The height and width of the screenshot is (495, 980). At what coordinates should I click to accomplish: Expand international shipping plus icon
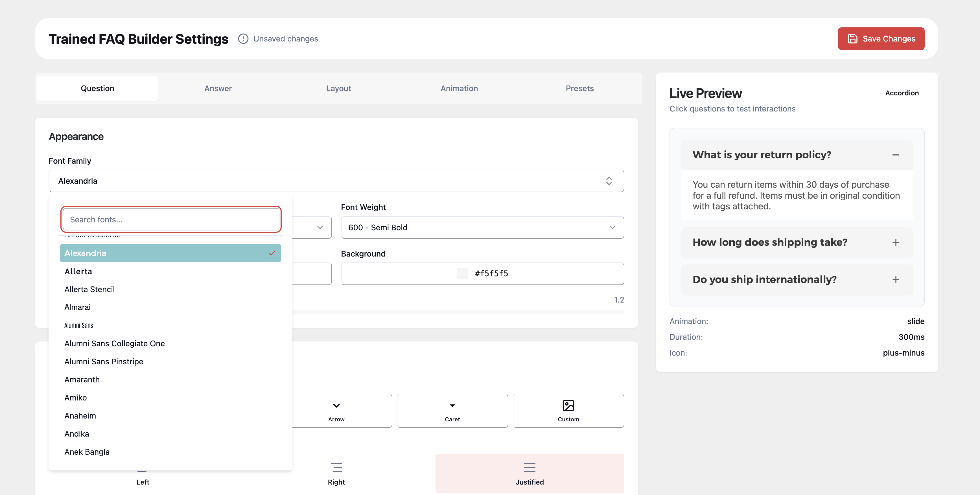point(896,280)
